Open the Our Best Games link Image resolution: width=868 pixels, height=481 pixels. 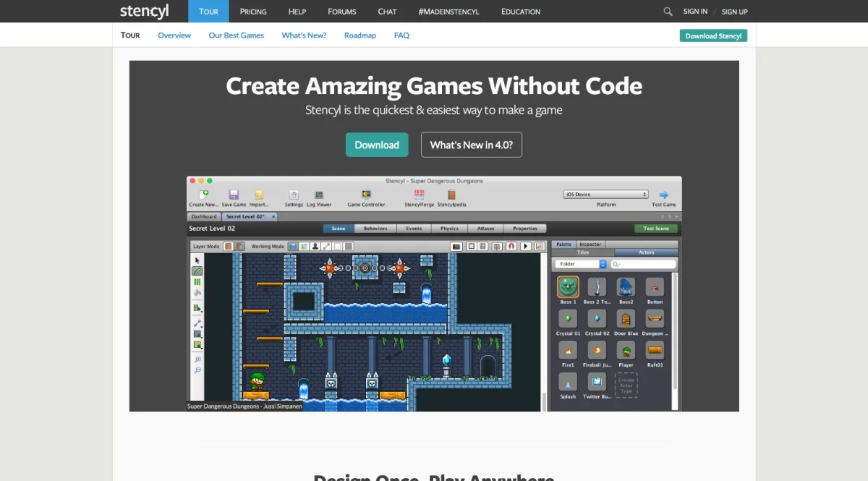[x=237, y=35]
